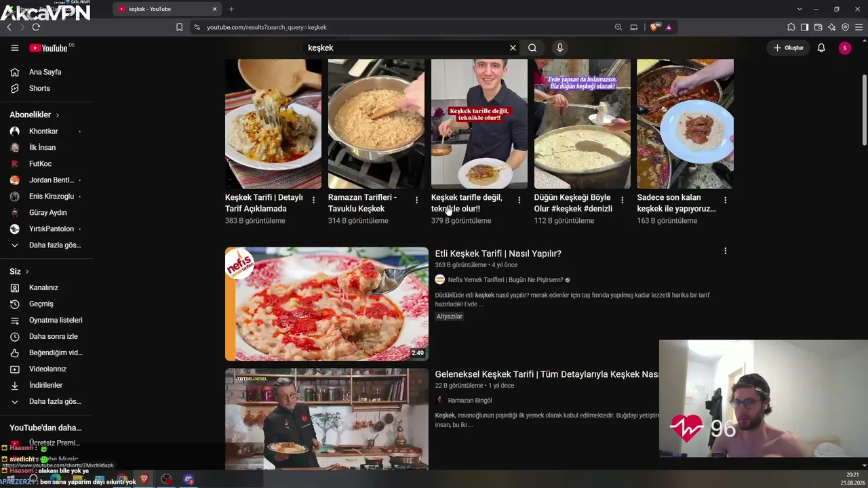Image resolution: width=868 pixels, height=488 pixels.
Task: Open YouTube notifications bell
Action: tap(821, 48)
